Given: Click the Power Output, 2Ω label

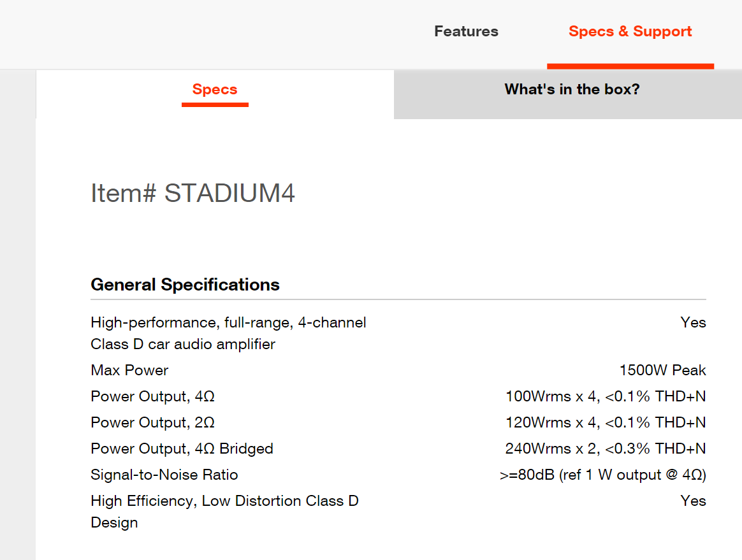Looking at the screenshot, I should 152,422.
